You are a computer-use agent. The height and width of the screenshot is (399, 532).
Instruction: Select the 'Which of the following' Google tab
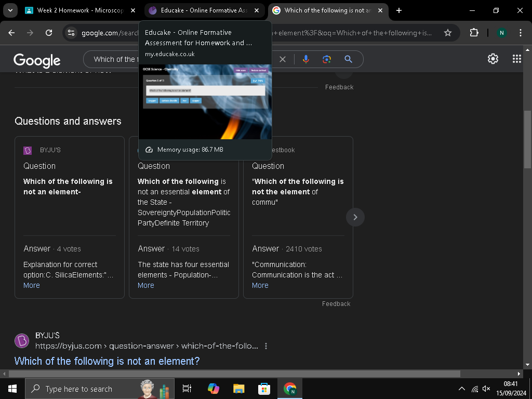point(328,10)
